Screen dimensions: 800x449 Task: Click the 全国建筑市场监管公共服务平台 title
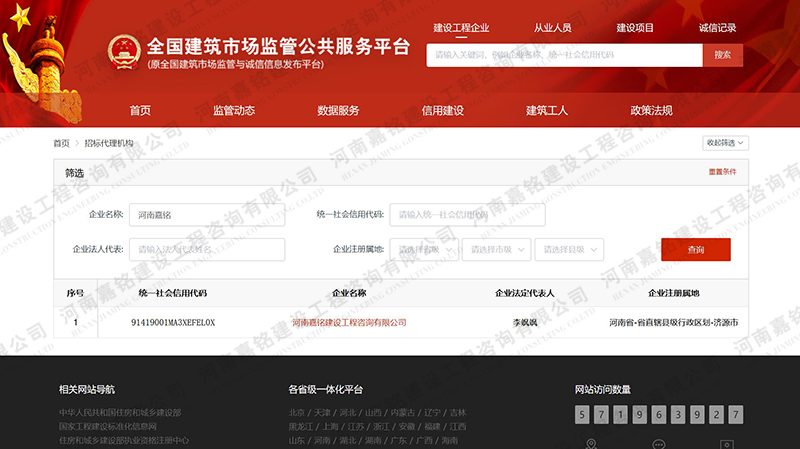279,46
